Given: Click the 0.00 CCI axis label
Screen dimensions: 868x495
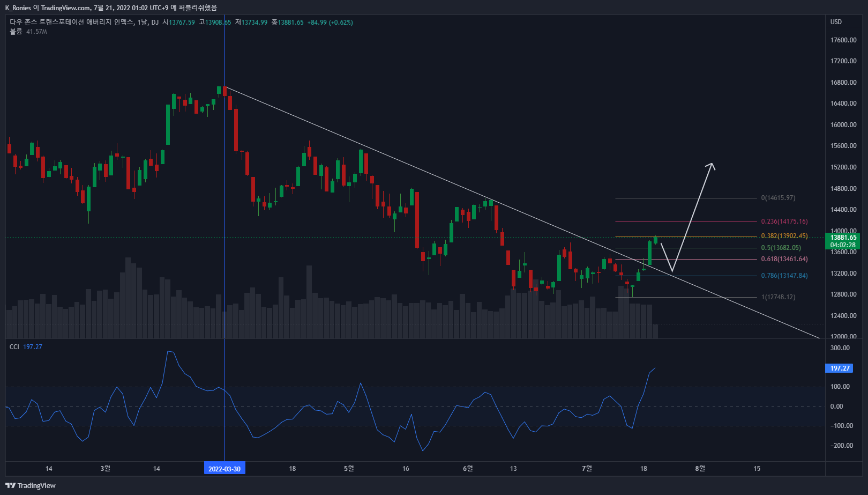Looking at the screenshot, I should [836, 407].
